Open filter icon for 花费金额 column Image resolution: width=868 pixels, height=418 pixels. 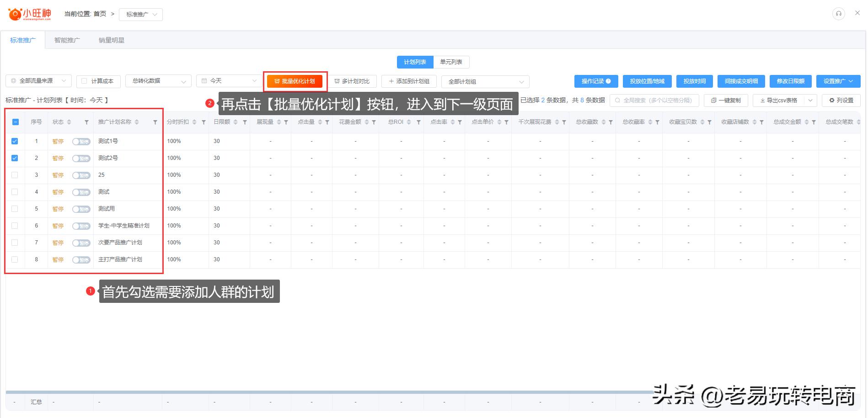(x=374, y=122)
